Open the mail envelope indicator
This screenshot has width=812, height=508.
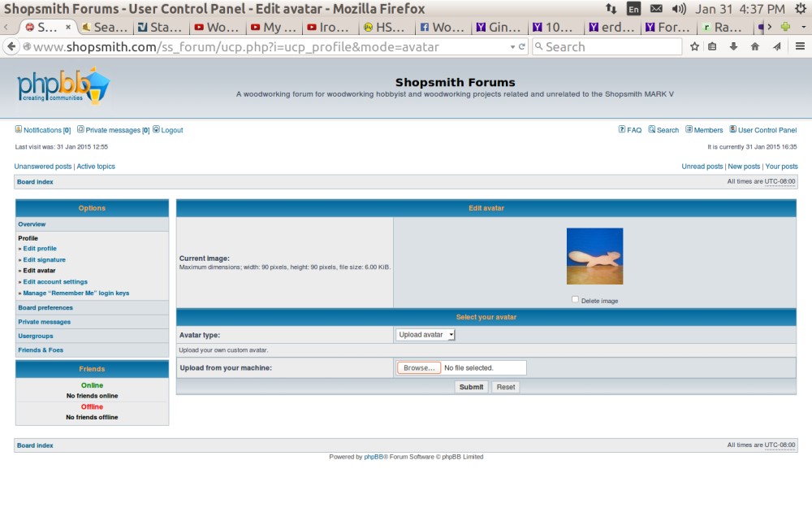(x=656, y=9)
